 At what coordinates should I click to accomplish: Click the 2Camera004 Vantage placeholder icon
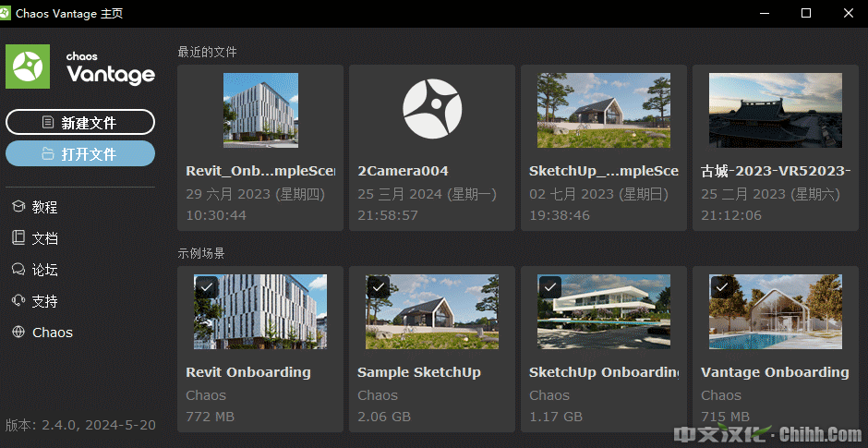pyautogui.click(x=431, y=110)
